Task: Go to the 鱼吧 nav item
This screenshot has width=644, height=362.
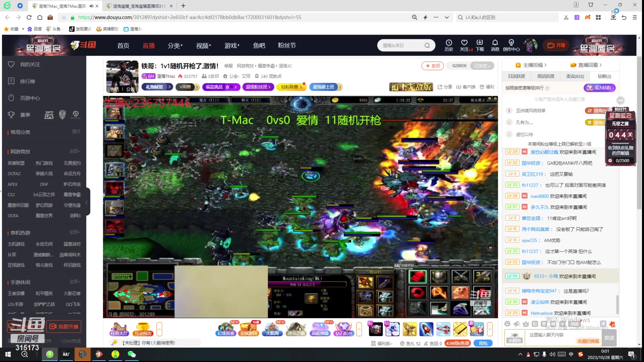Action: pyautogui.click(x=259, y=46)
